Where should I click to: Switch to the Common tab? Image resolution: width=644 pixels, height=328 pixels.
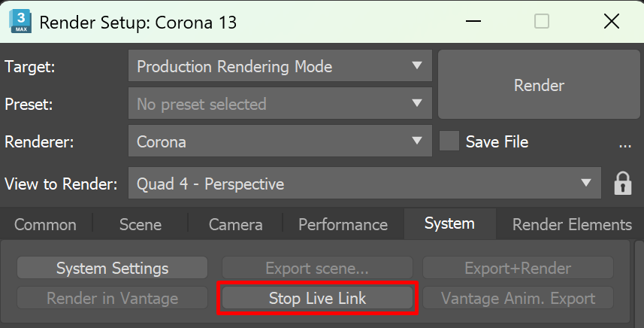click(x=45, y=224)
